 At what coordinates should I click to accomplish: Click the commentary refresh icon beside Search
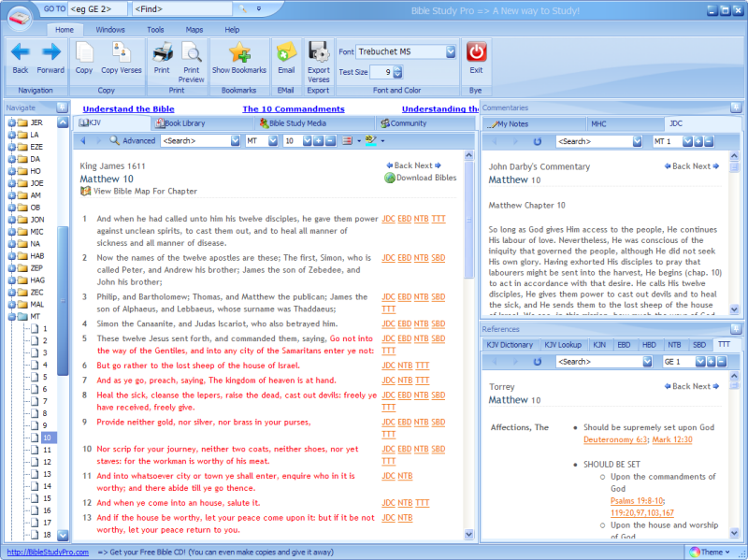point(538,141)
